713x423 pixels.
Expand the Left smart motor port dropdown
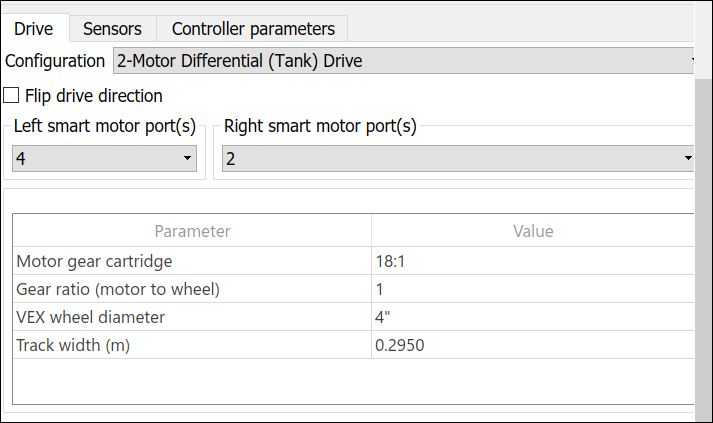104,158
